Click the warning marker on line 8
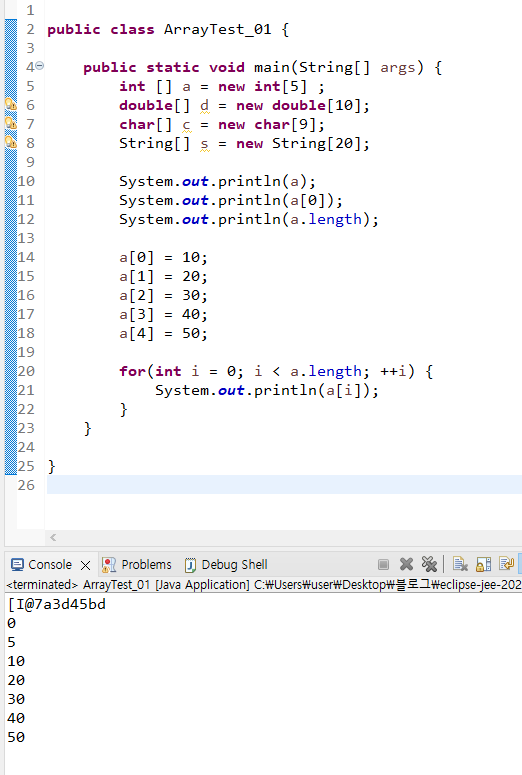 tap(10, 143)
